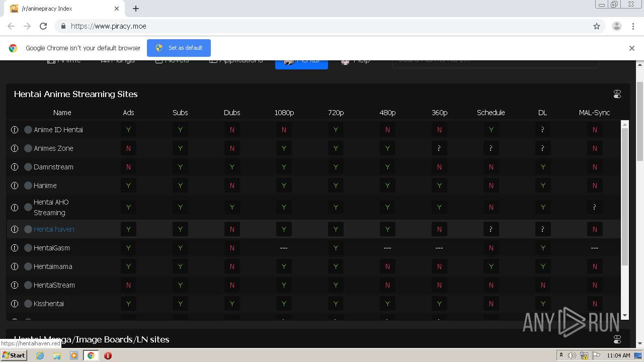Open the Animes Zone site link
Screen dimensions: 644x362
(53, 148)
